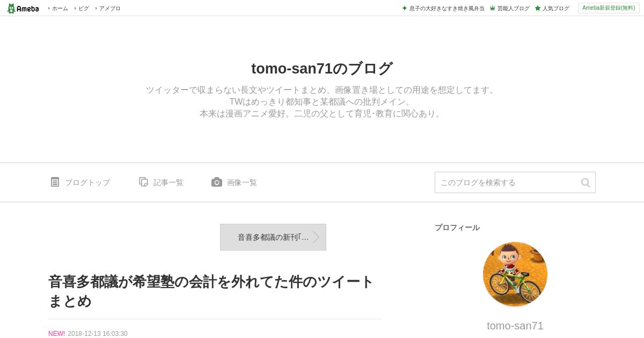Viewport: 644px width, 338px height.
Task: Open the 画像一覧 camera icon
Action: [x=217, y=182]
